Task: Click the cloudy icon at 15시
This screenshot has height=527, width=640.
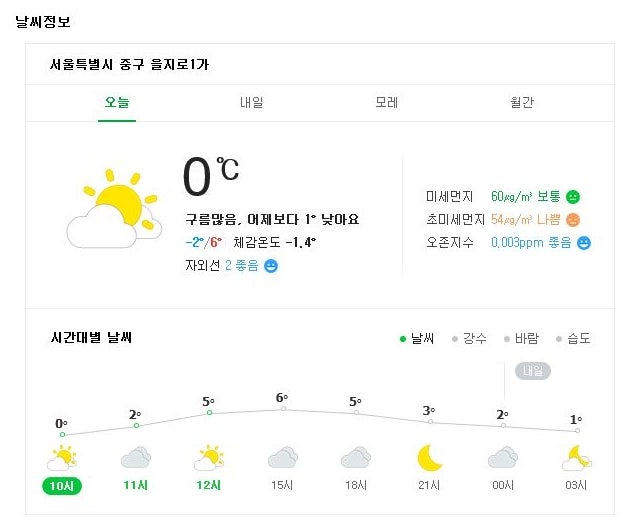Action: [x=282, y=458]
